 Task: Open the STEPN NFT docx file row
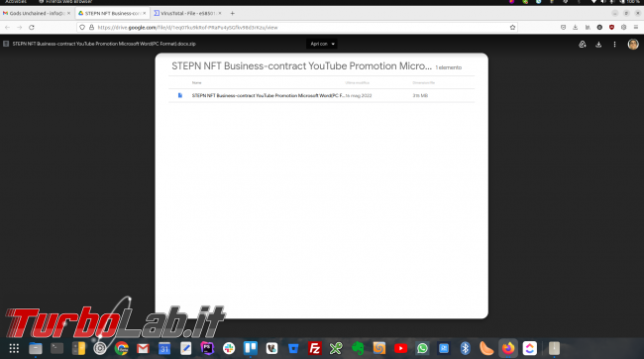[x=321, y=95]
